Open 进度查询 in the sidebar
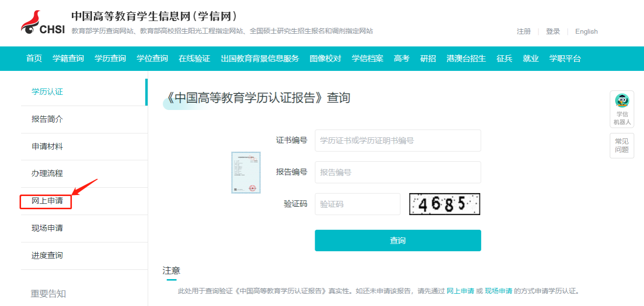The width and height of the screenshot is (644, 306). point(47,256)
